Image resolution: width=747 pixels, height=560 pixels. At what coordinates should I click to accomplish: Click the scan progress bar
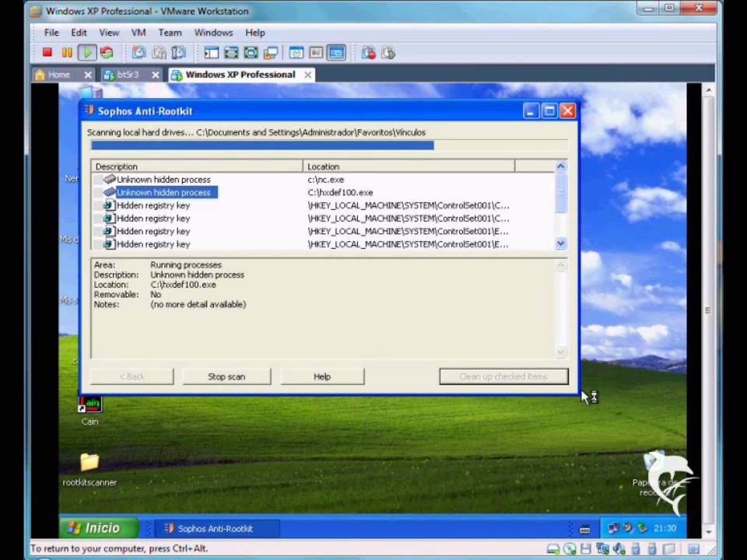[x=329, y=145]
